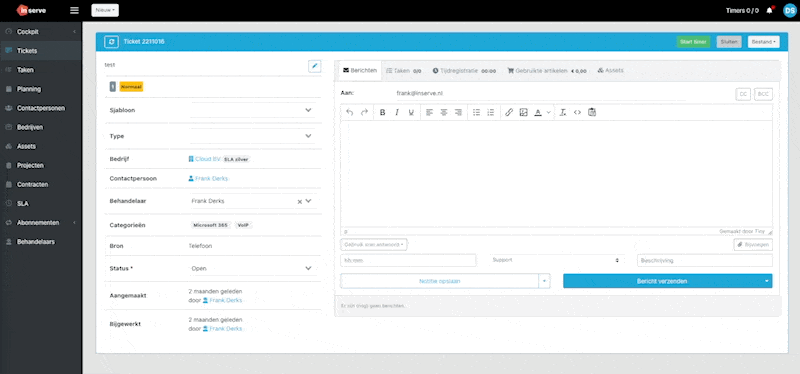800x374 pixels.
Task: Open the Nieuw dropdown in the top bar
Action: 105,10
